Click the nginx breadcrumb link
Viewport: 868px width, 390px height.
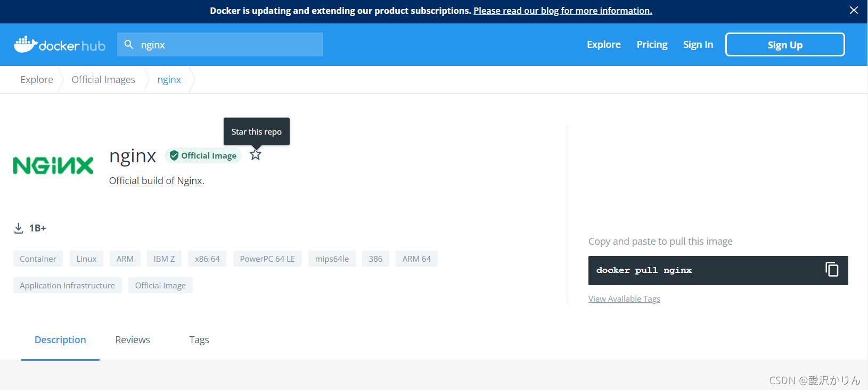tap(169, 80)
